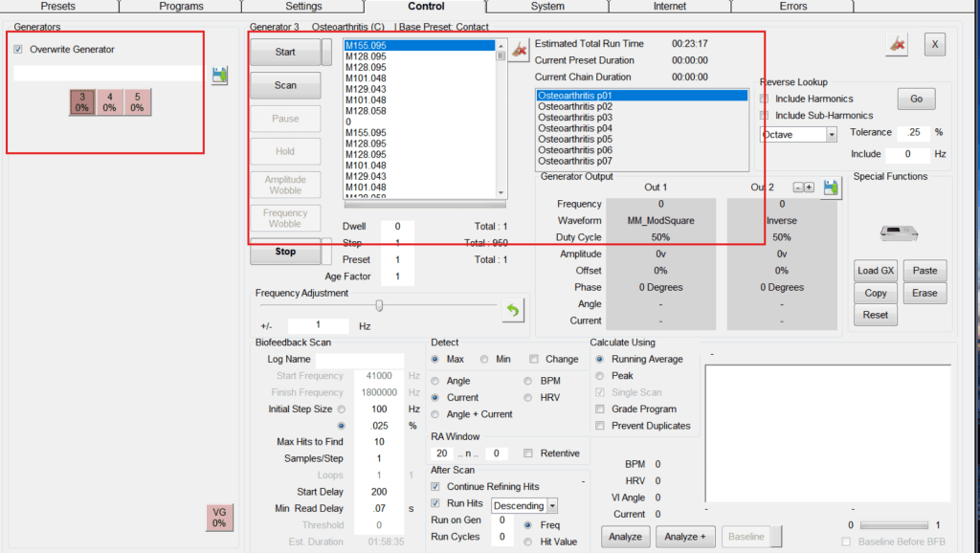
Task: Select the Peak radio button
Action: 600,376
